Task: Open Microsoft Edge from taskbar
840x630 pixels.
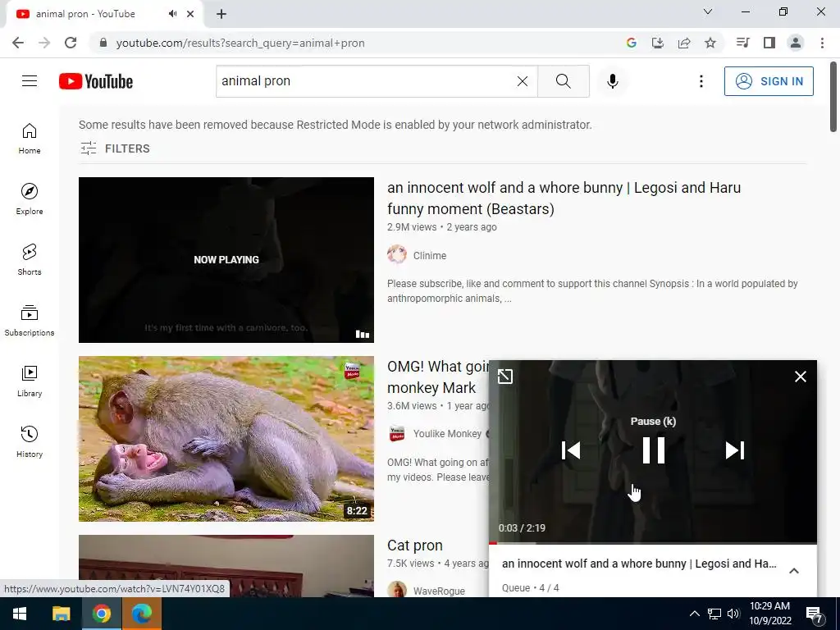Action: 141,614
